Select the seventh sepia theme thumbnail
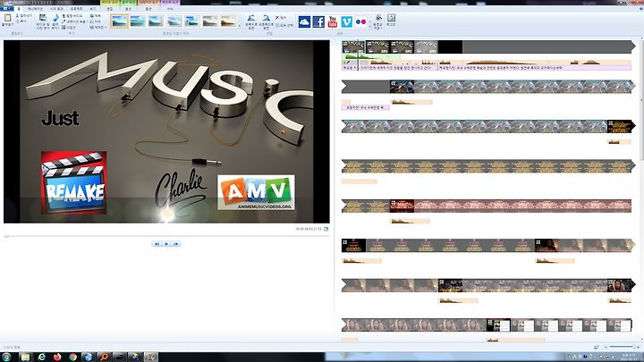 [228, 21]
